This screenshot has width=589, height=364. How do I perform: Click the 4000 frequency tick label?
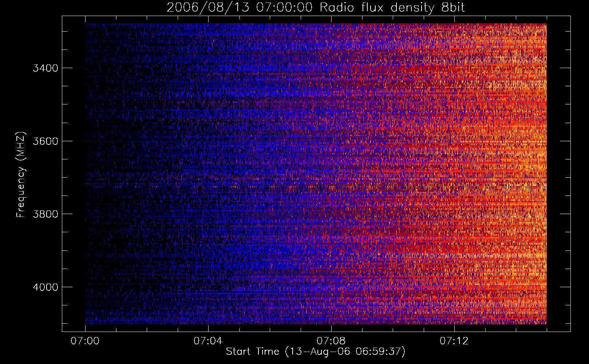point(46,287)
